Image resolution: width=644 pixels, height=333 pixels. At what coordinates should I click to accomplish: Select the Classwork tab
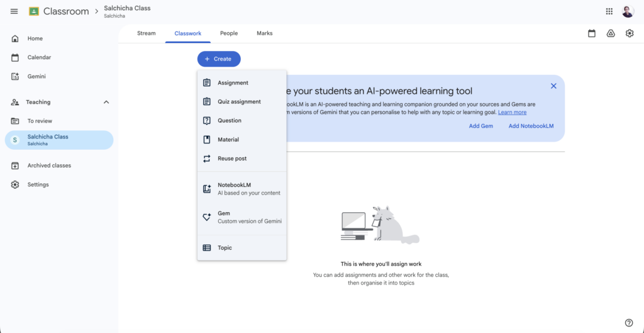(x=187, y=33)
